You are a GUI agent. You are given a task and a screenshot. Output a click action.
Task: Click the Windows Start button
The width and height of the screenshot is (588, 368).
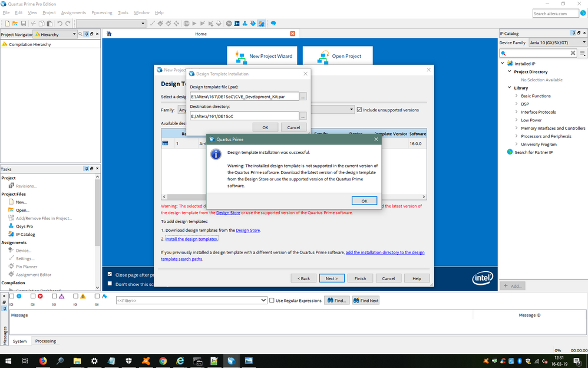[x=8, y=361]
